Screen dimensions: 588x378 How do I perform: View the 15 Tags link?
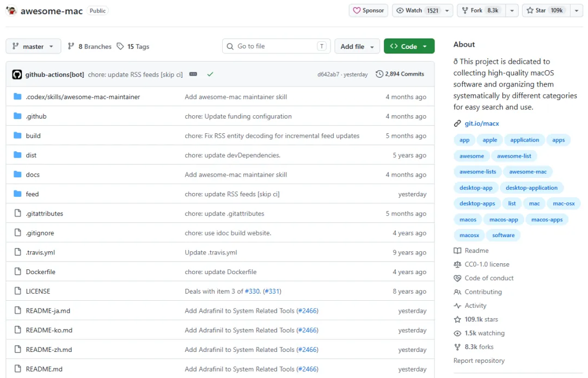point(133,46)
